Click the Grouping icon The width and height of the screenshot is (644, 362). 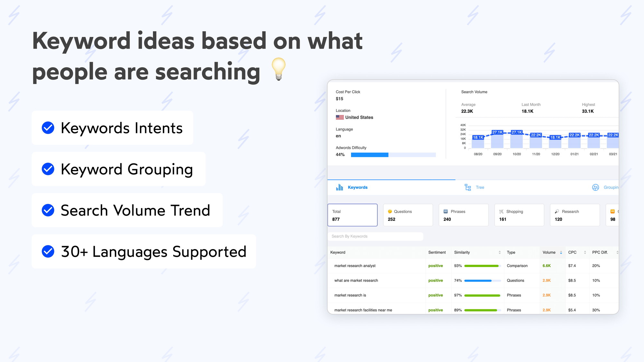pyautogui.click(x=595, y=187)
